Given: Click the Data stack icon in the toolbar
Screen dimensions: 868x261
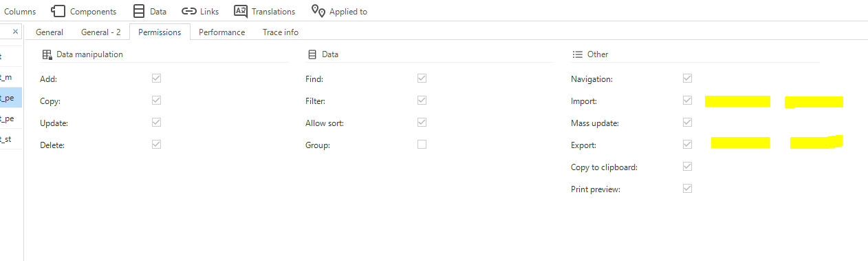Looking at the screenshot, I should (139, 11).
